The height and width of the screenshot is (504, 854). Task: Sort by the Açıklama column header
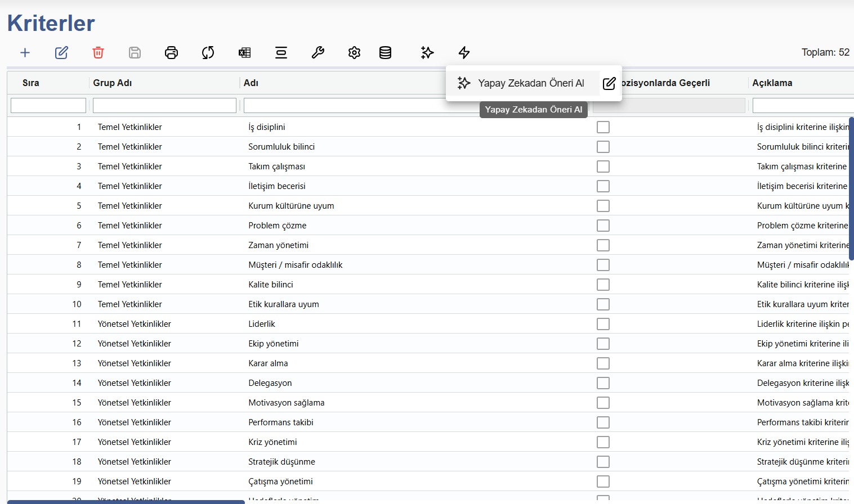tap(772, 83)
